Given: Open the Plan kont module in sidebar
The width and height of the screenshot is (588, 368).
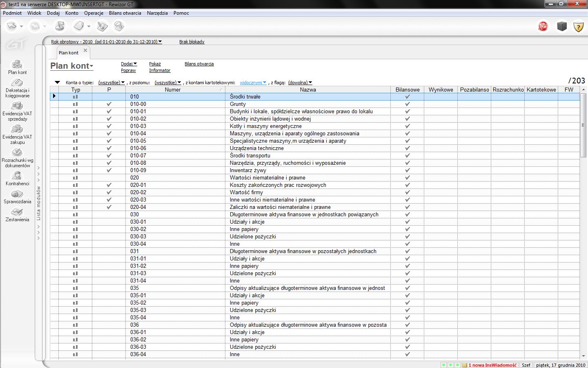Looking at the screenshot, I should click(17, 67).
